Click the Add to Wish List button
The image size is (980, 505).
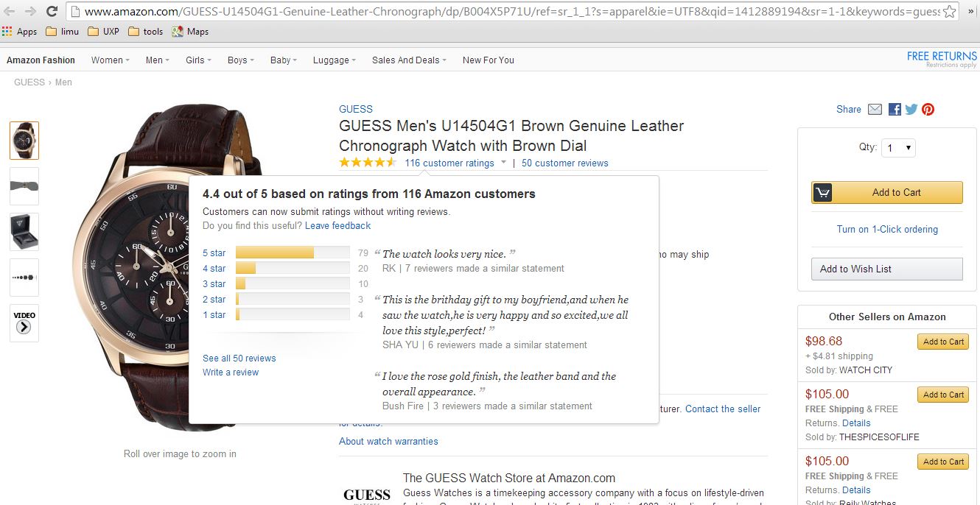887,269
